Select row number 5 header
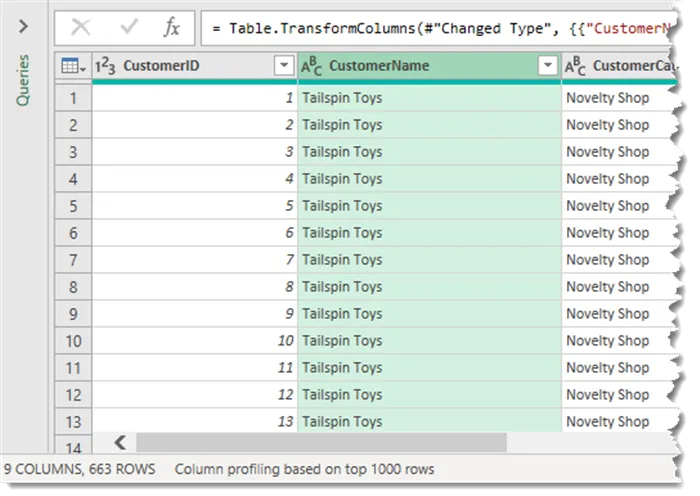This screenshot has height=496, width=700. [x=72, y=206]
